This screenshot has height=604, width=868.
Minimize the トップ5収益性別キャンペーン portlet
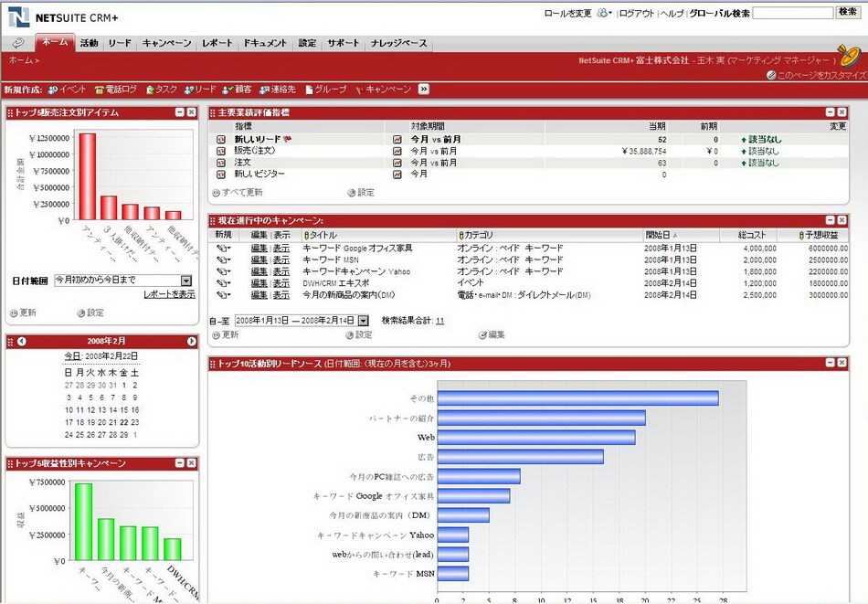tap(179, 463)
